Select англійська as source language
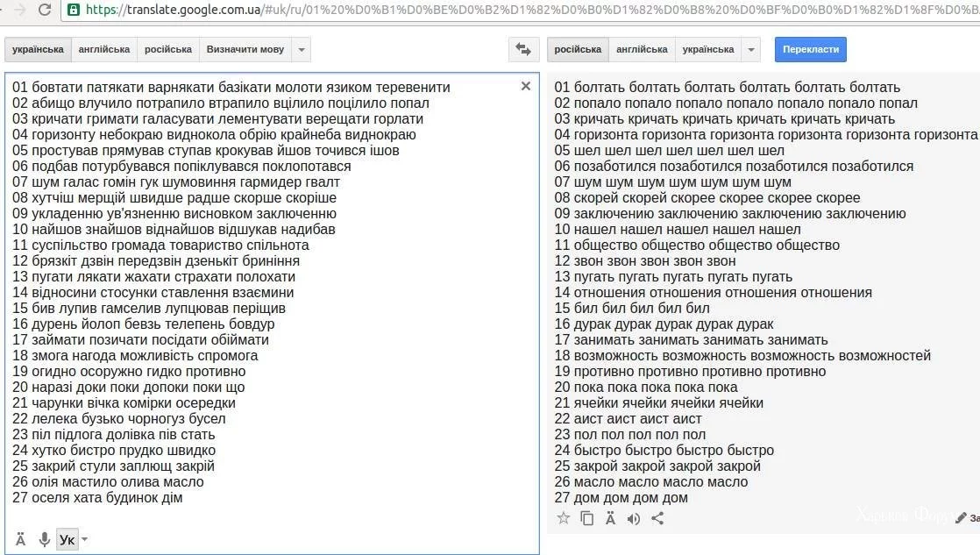 (104, 49)
